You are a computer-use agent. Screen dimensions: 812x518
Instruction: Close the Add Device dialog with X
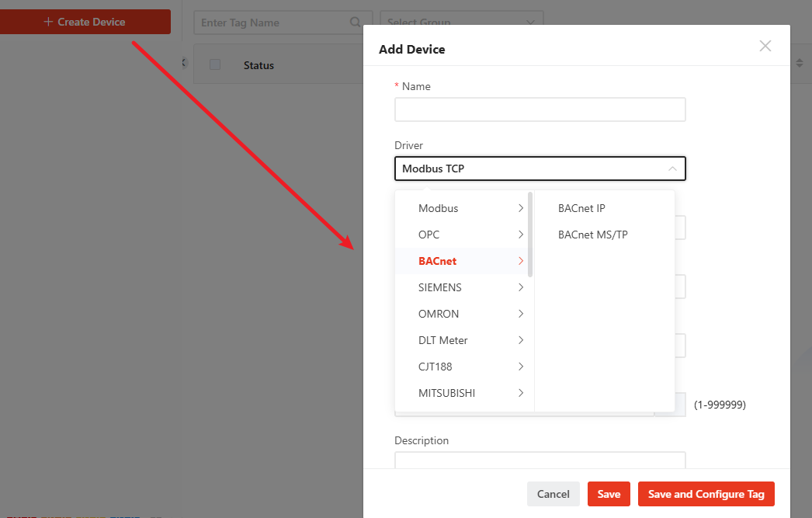pos(765,46)
